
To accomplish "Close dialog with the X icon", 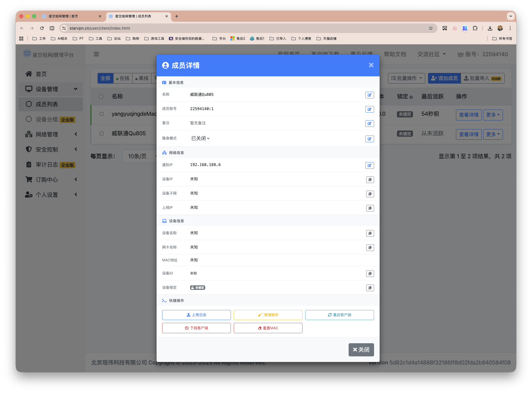I will (x=371, y=65).
